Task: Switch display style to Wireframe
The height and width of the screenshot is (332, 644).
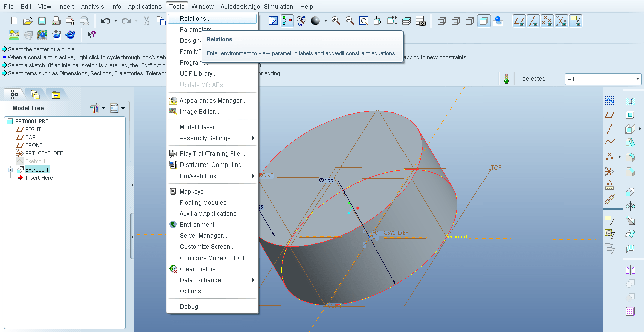Action: point(442,21)
